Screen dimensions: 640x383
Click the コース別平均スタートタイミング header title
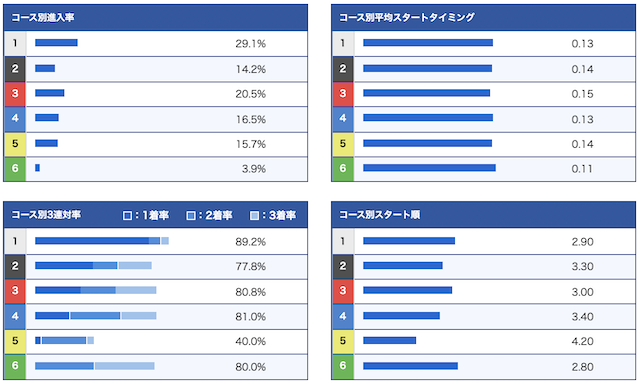click(x=407, y=18)
